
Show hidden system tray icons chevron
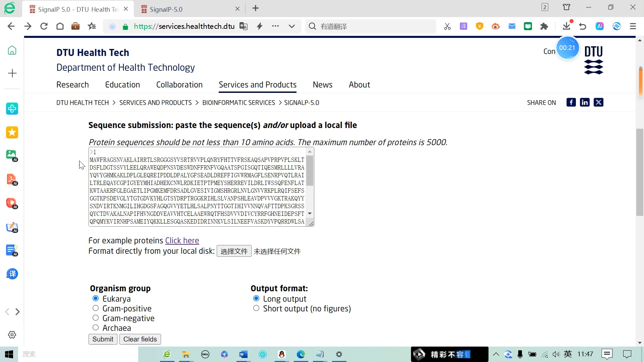496,354
